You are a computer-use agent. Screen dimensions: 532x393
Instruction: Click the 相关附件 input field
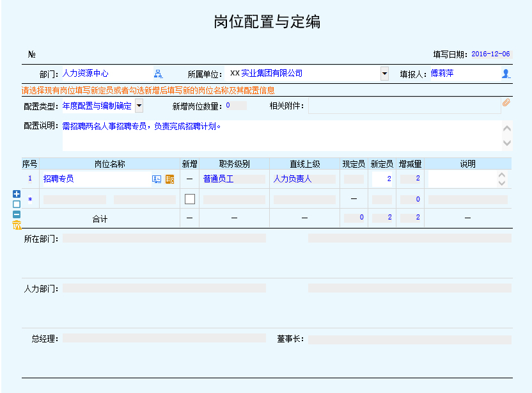pos(404,106)
